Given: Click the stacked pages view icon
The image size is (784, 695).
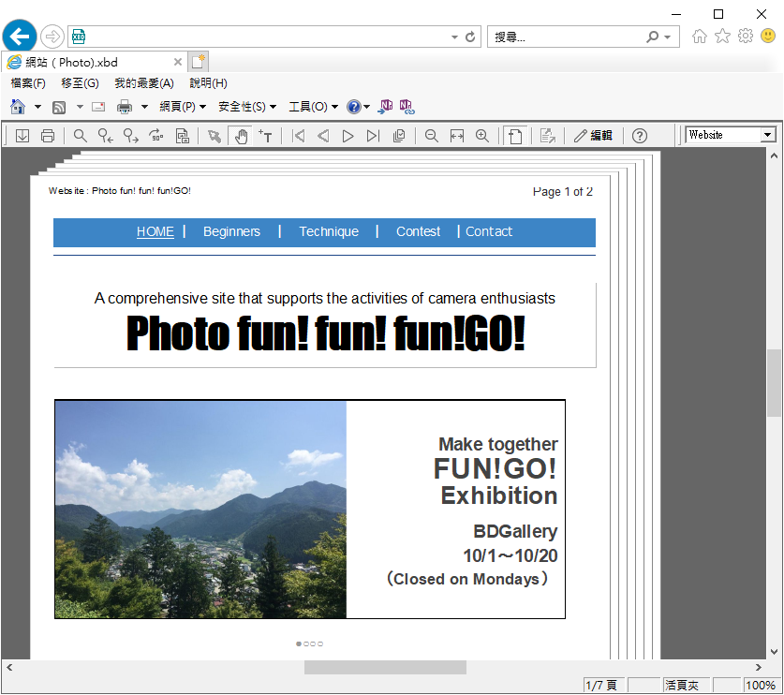Looking at the screenshot, I should [x=398, y=136].
